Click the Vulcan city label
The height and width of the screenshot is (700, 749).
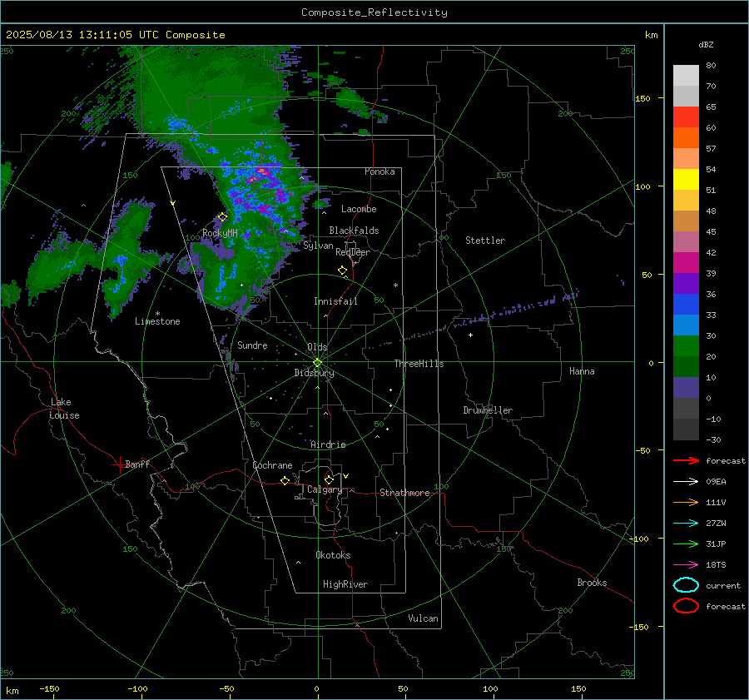point(424,618)
